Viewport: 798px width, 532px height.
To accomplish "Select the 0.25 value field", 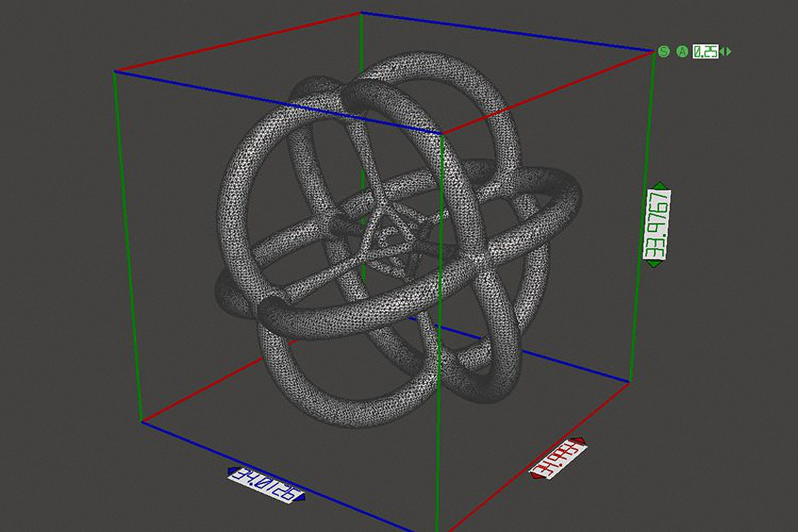I will [x=705, y=50].
